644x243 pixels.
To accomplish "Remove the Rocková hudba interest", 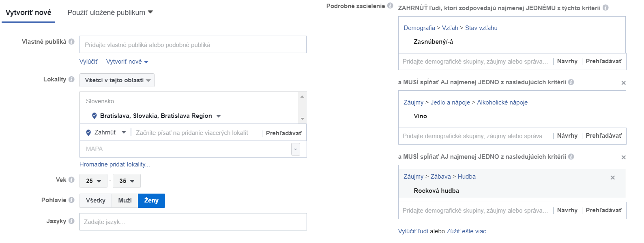I will tap(613, 177).
